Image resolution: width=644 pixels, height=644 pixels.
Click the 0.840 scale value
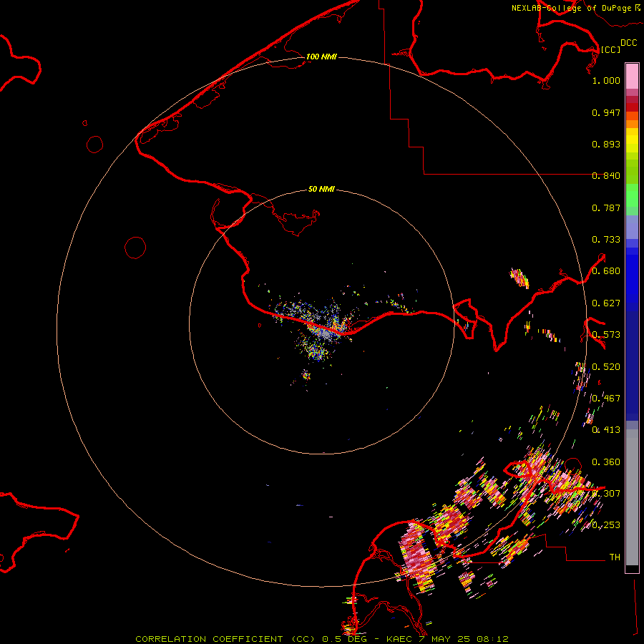point(606,176)
